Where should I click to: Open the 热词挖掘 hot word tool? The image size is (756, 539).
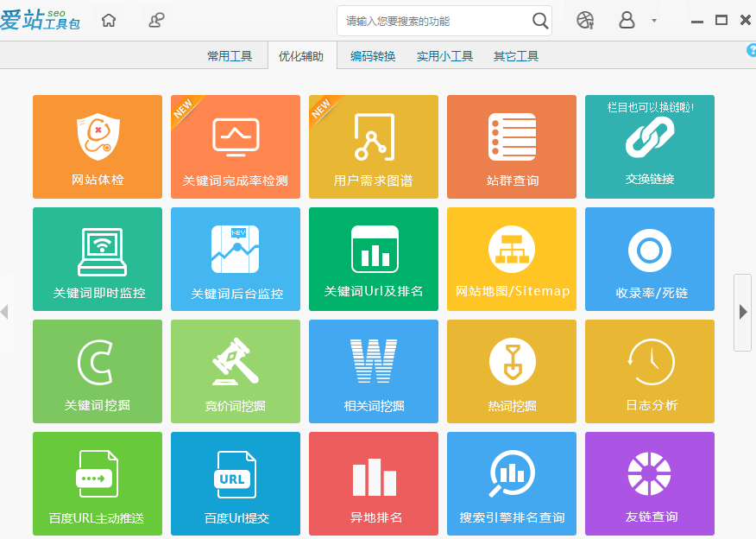[x=512, y=371]
